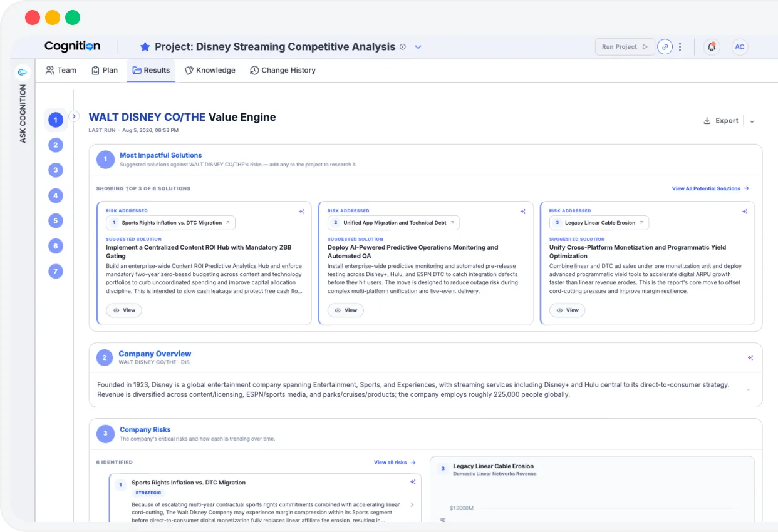Image resolution: width=778 pixels, height=532 pixels.
Task: Jump to section 7 in the step navigator
Action: 56,272
